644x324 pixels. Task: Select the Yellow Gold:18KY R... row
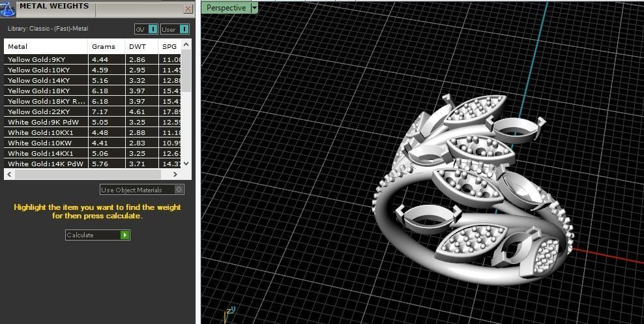(x=93, y=101)
